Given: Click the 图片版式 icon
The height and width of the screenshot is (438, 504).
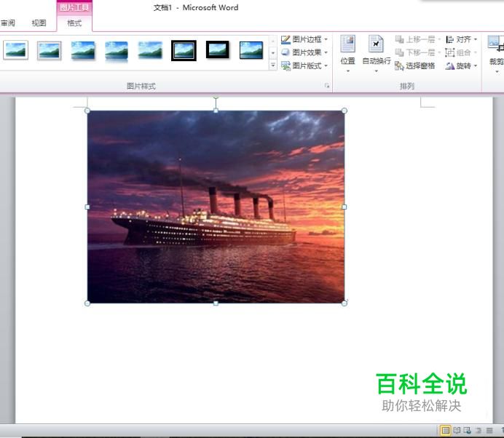Looking at the screenshot, I should coord(286,65).
